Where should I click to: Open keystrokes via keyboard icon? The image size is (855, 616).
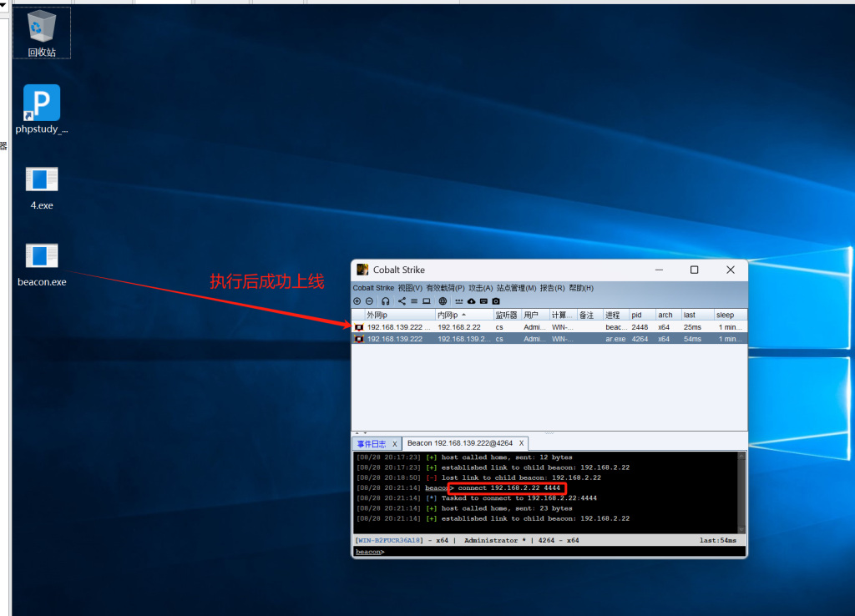pos(483,301)
